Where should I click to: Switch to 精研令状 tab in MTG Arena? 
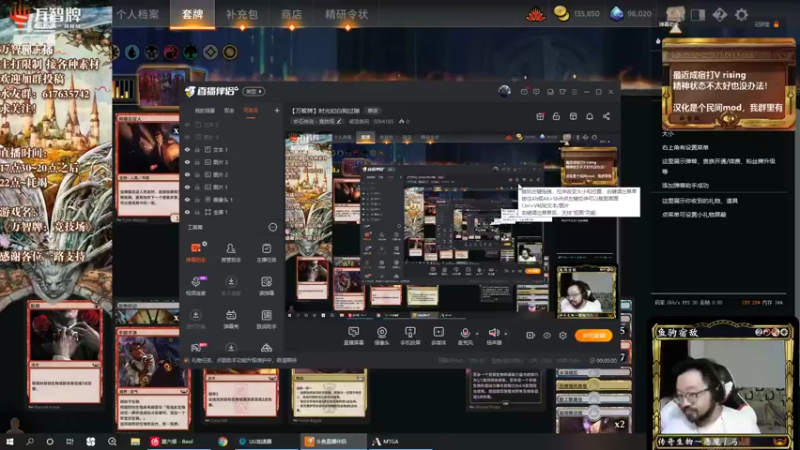tap(346, 14)
